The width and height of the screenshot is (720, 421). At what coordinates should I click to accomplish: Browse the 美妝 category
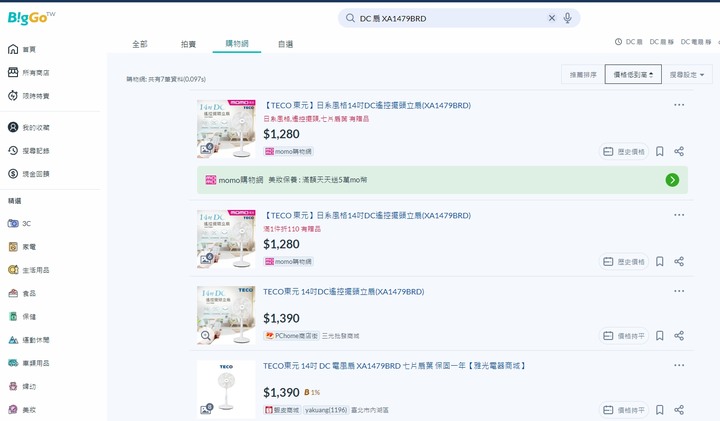pyautogui.click(x=22, y=410)
